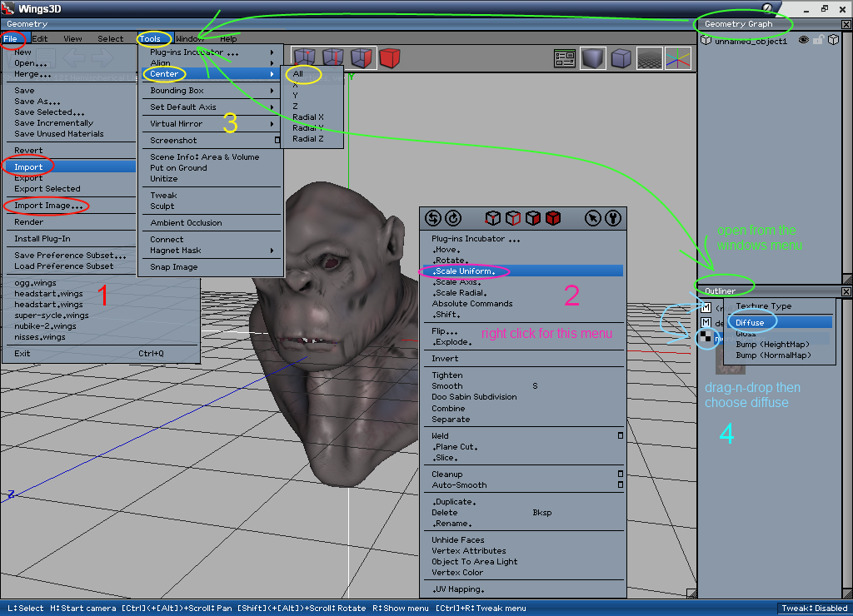Click the selection arrow icon in context menu
This screenshot has height=616, width=853.
click(x=593, y=219)
